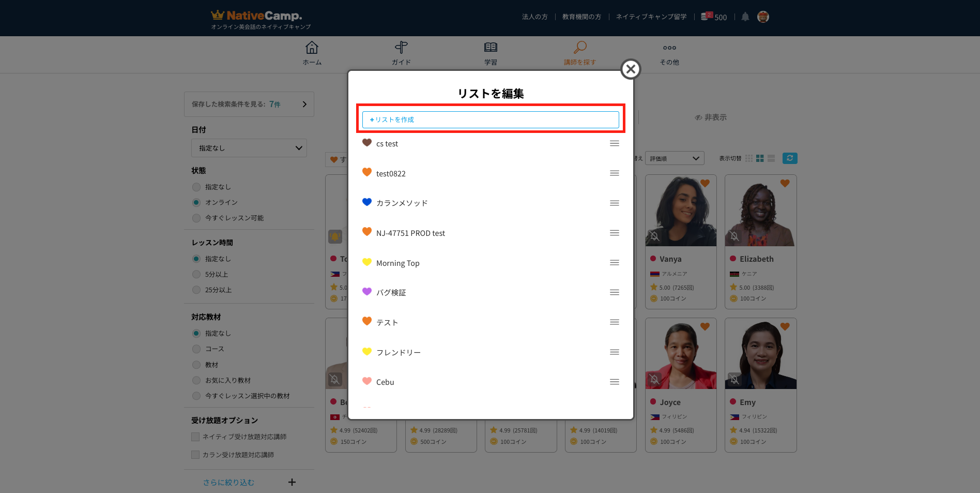Expand さらに絞り込む with plus sign
This screenshot has height=493, width=980.
pyautogui.click(x=292, y=482)
